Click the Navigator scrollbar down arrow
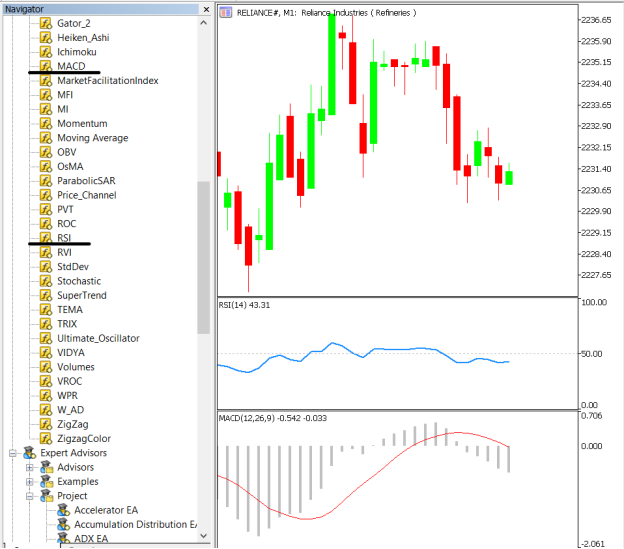Screen dimensions: 624x549 tap(203, 536)
